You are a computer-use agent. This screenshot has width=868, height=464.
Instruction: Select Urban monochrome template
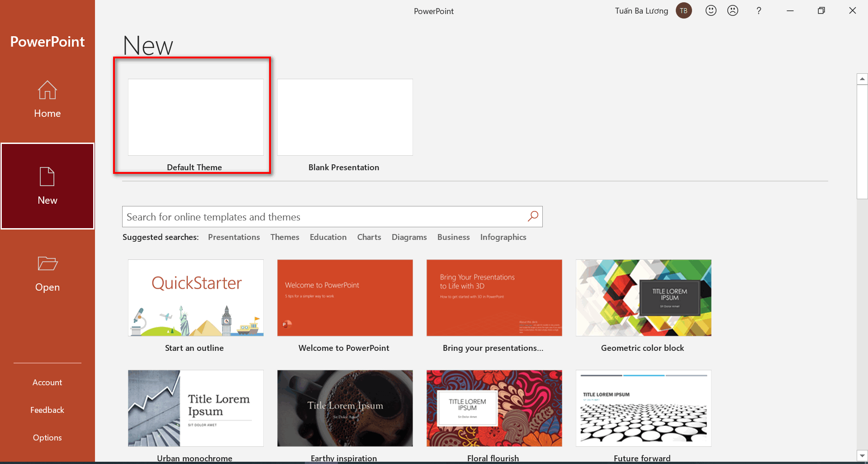[195, 408]
